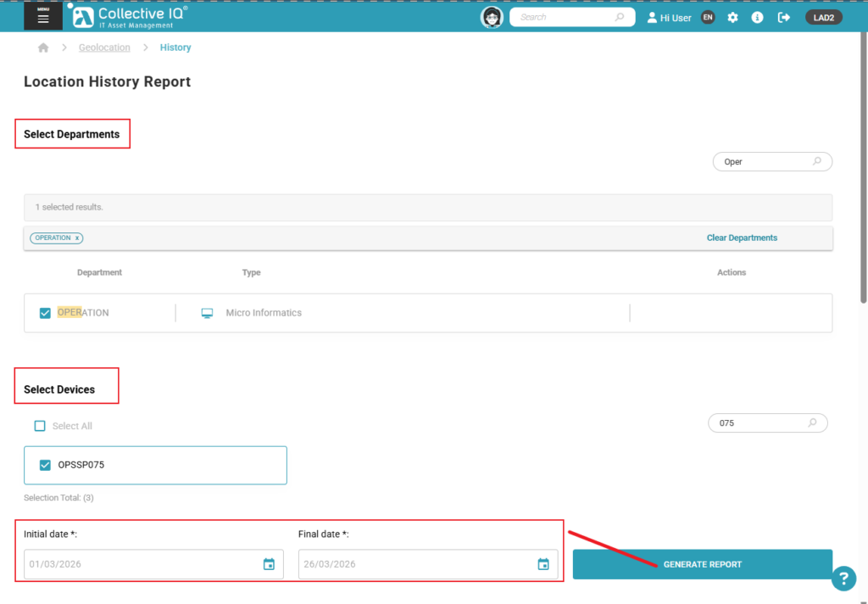This screenshot has height=604, width=868.
Task: Navigate to Geolocation breadcrumb
Action: click(x=104, y=48)
